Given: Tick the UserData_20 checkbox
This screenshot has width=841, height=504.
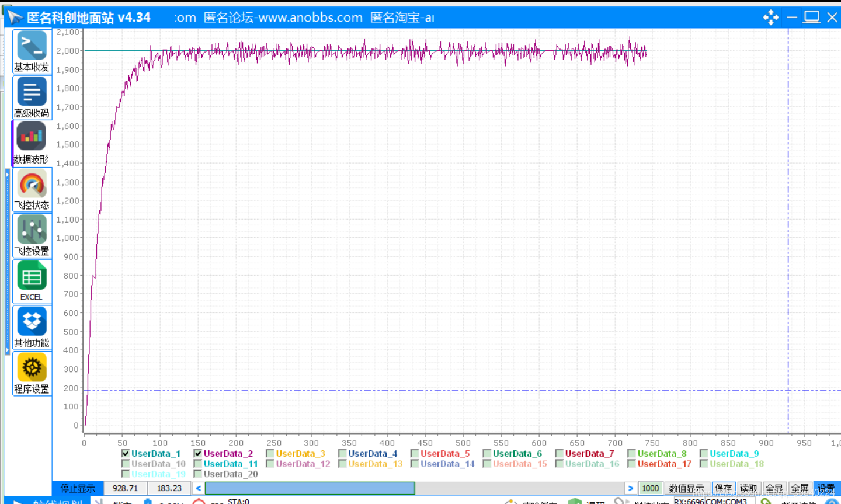Looking at the screenshot, I should [x=198, y=474].
